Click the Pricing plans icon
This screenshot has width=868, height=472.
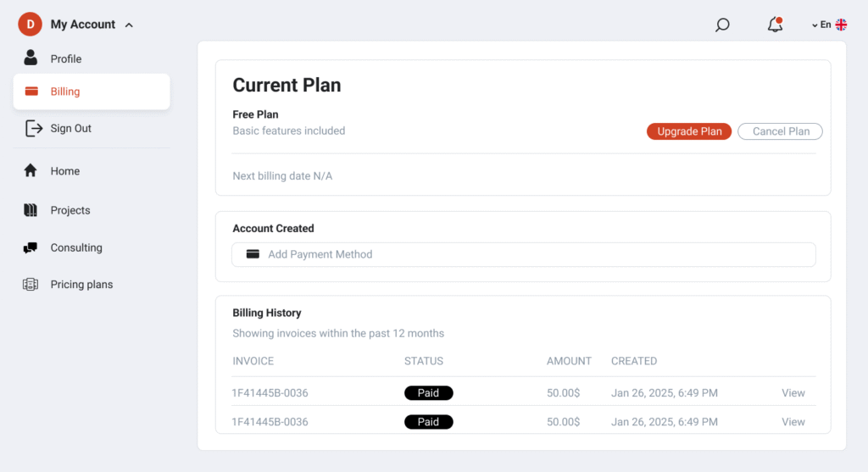point(31,285)
